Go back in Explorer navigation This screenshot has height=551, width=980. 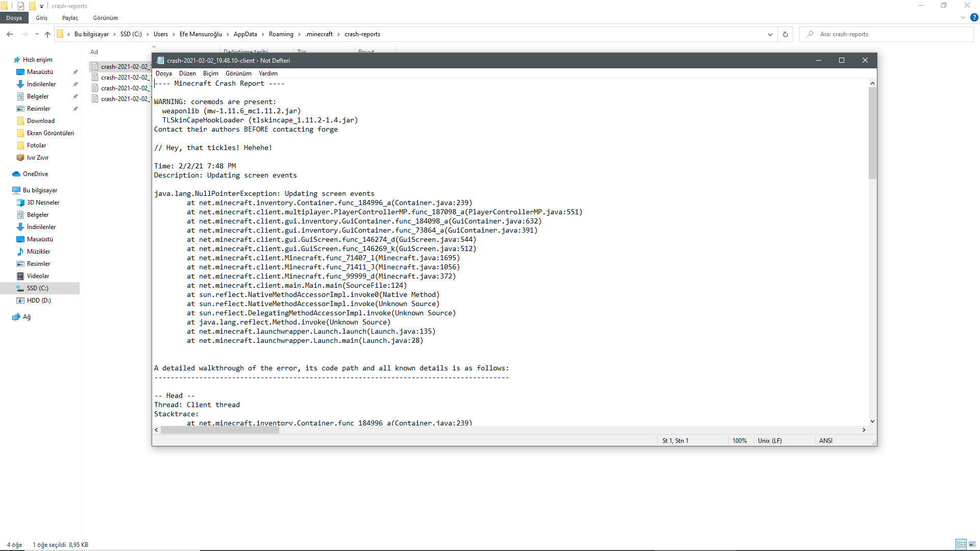click(10, 34)
